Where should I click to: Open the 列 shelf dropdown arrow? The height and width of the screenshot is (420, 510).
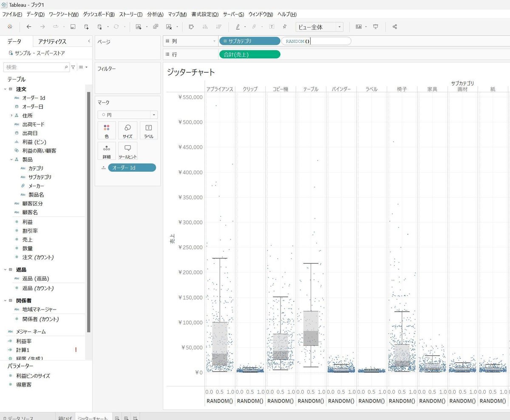(x=214, y=41)
